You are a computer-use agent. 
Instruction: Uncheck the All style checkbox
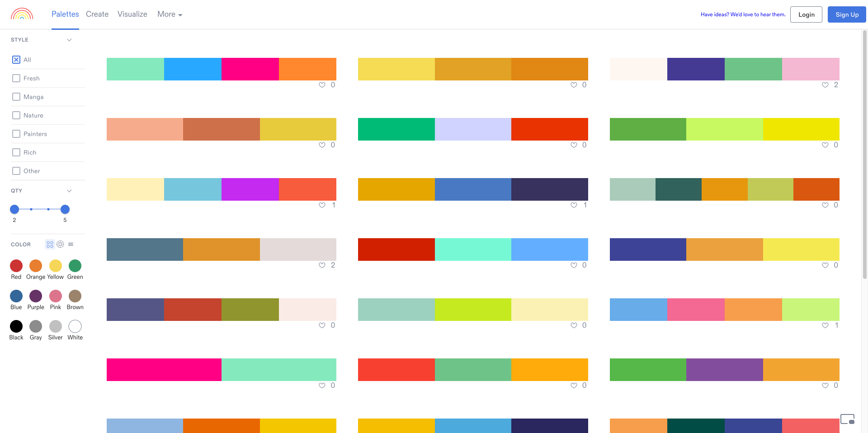pyautogui.click(x=16, y=60)
